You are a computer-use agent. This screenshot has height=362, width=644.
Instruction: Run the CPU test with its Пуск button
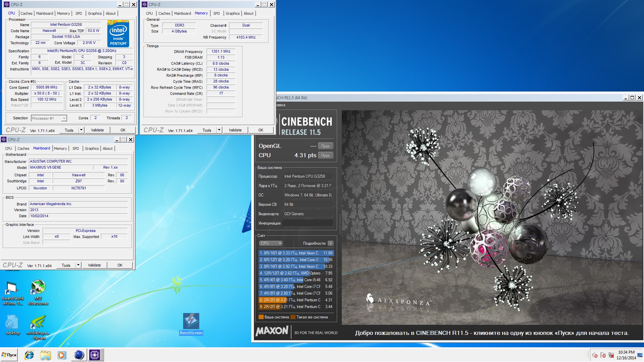coord(325,156)
